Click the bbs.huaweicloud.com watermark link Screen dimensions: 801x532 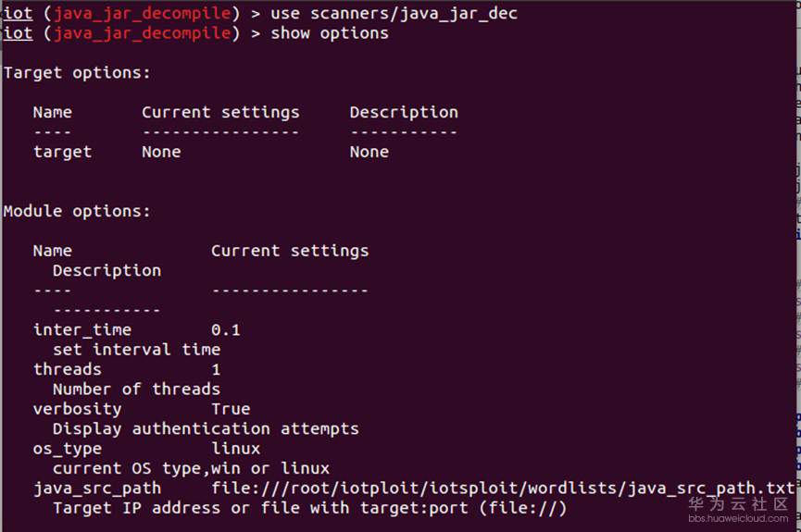tap(738, 519)
